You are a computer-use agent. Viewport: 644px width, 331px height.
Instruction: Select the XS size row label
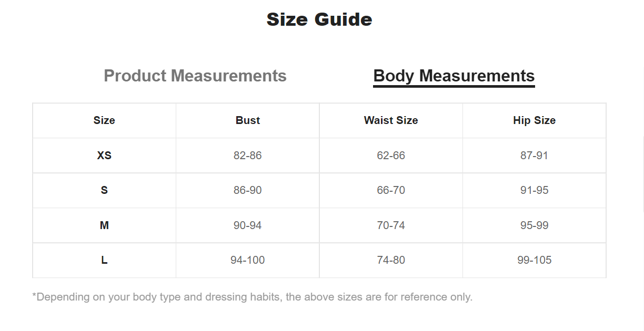click(x=104, y=156)
